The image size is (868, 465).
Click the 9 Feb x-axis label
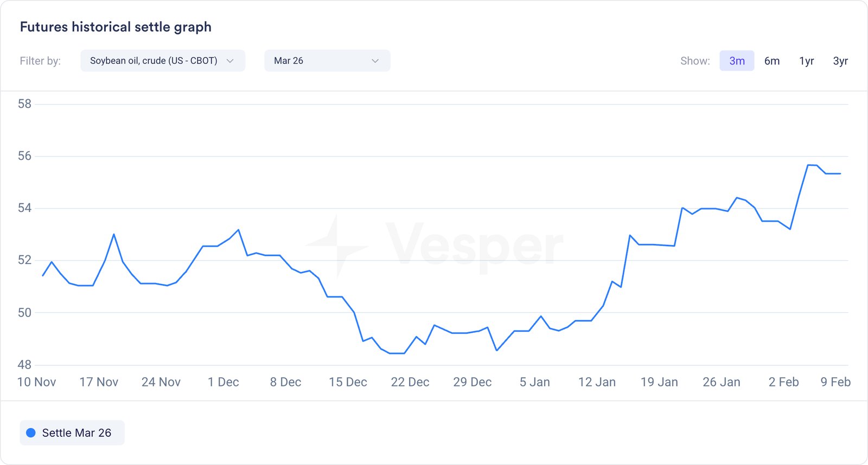click(x=835, y=382)
